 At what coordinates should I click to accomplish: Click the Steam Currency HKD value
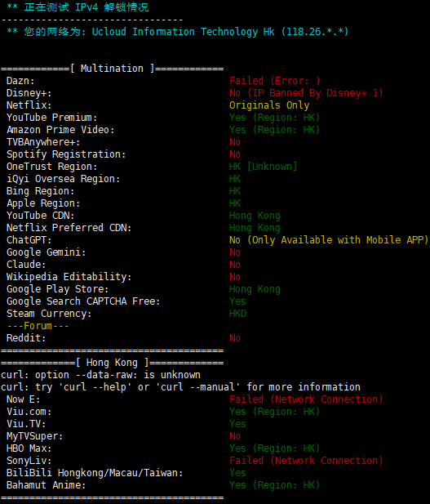[237, 314]
